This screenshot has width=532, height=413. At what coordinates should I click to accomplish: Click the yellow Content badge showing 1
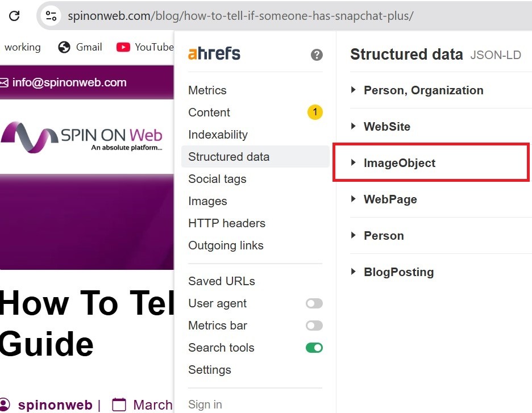tap(315, 112)
